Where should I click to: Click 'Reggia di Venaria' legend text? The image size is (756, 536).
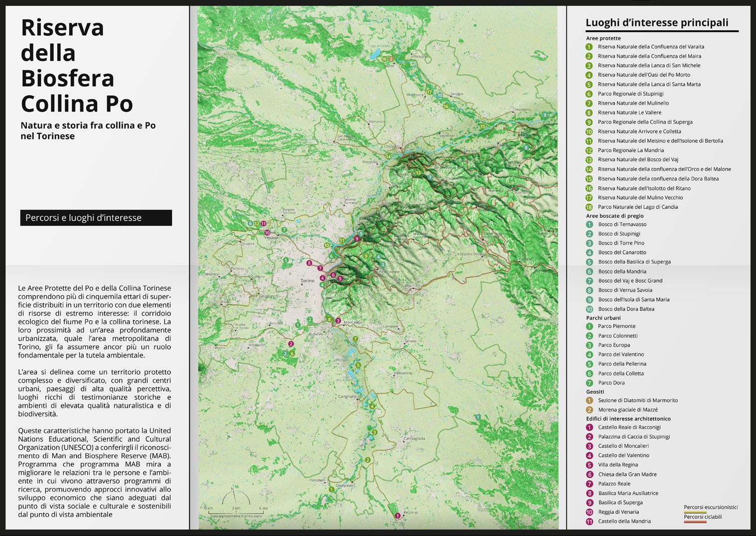618,512
